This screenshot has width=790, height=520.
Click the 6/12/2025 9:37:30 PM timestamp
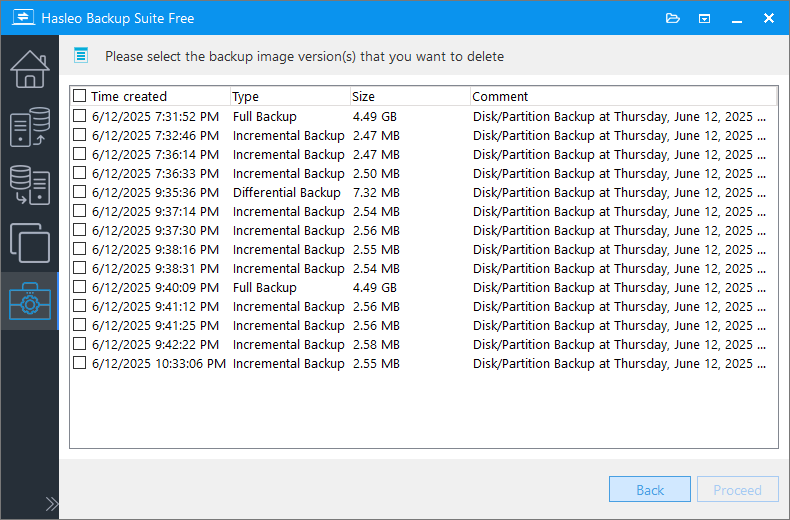pos(155,231)
